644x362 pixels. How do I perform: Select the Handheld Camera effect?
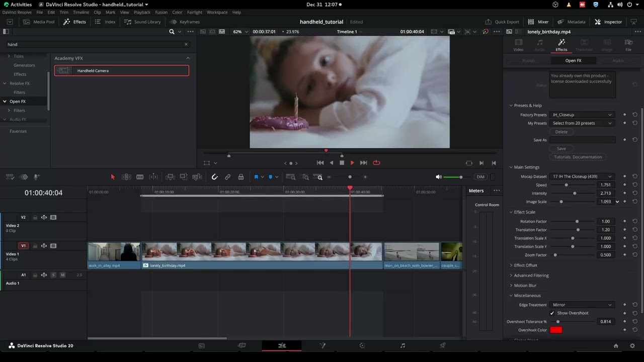coord(122,71)
